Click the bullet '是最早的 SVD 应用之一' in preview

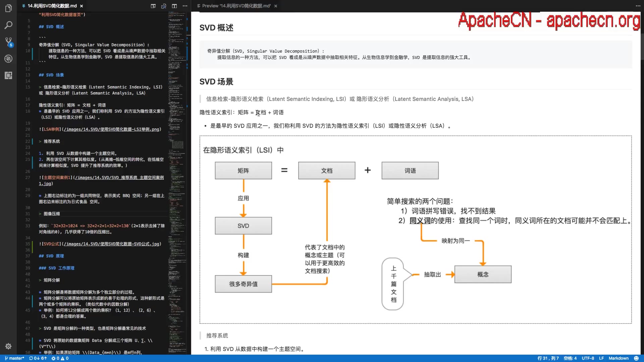pos(330,126)
